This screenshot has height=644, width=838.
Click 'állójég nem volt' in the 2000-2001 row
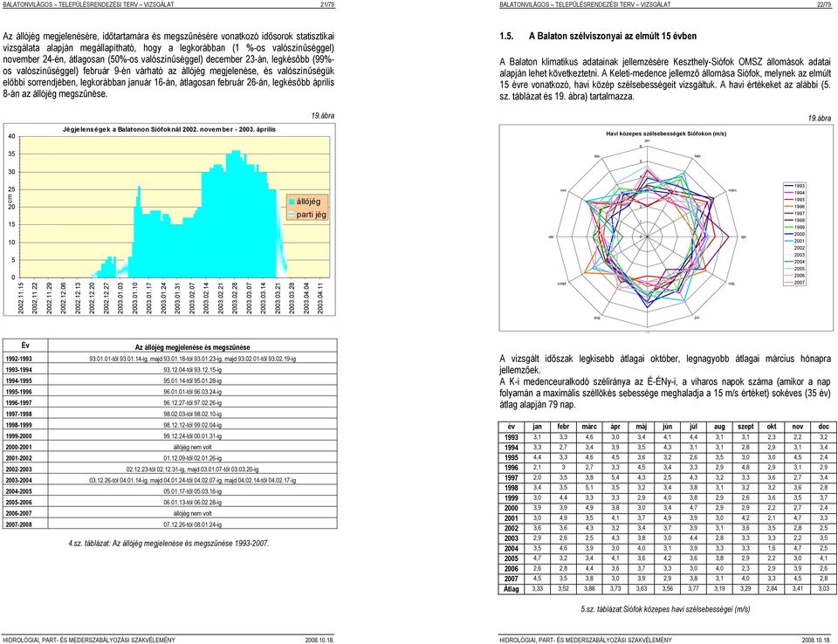click(192, 447)
